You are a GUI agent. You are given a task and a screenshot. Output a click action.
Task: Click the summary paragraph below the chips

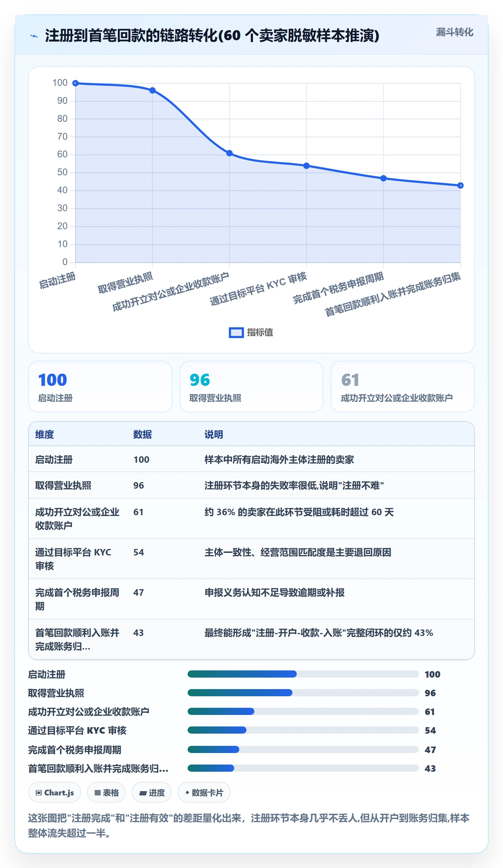pyautogui.click(x=249, y=825)
